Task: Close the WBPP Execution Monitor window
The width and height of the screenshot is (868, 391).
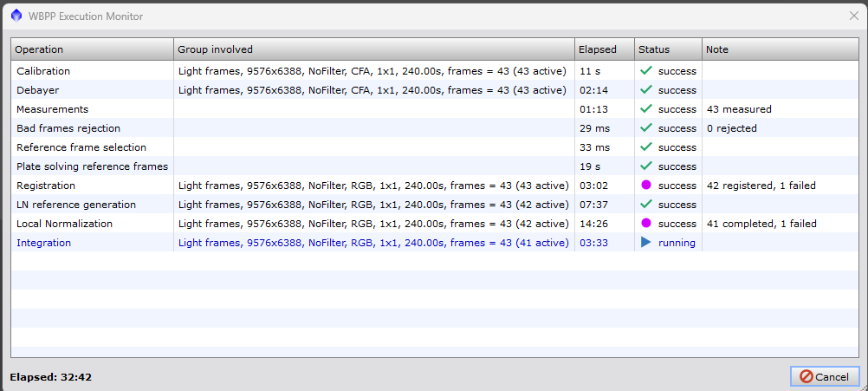Action: (853, 16)
